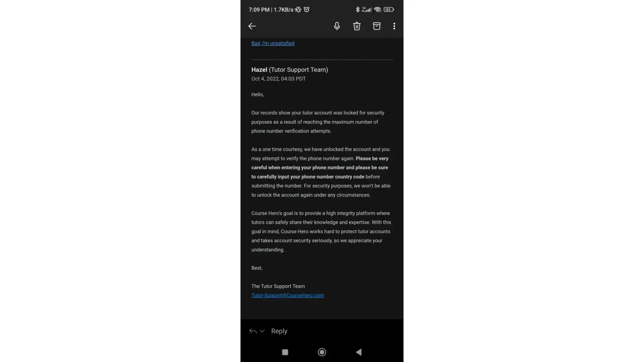Tap the Reply text field
The width and height of the screenshot is (644, 362).
tap(279, 331)
